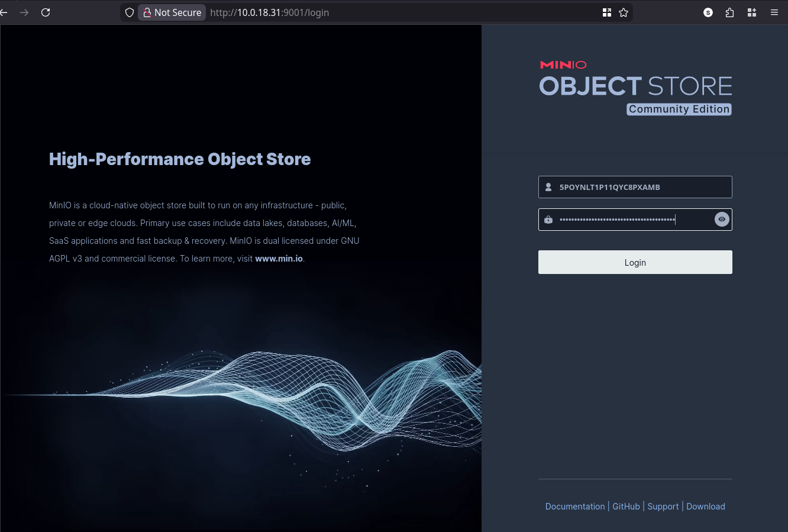Open the GitHub footer link
Image resolution: width=788 pixels, height=532 pixels.
coord(626,507)
